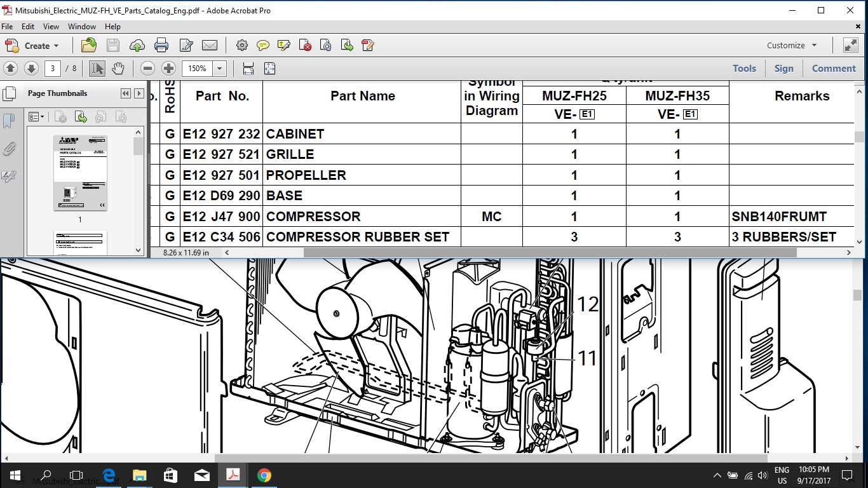Open the settings gear icon in toolbar

coord(241,45)
